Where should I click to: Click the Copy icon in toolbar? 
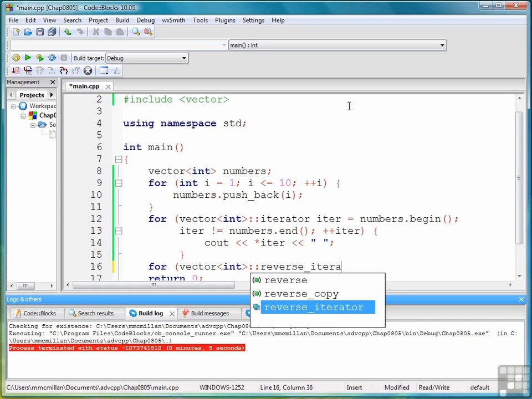[x=108, y=32]
